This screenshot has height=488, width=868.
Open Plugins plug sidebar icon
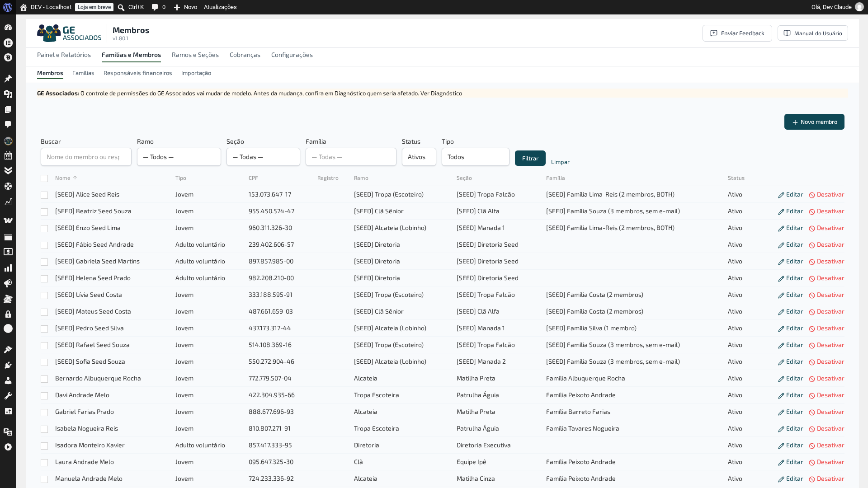coord(8,365)
